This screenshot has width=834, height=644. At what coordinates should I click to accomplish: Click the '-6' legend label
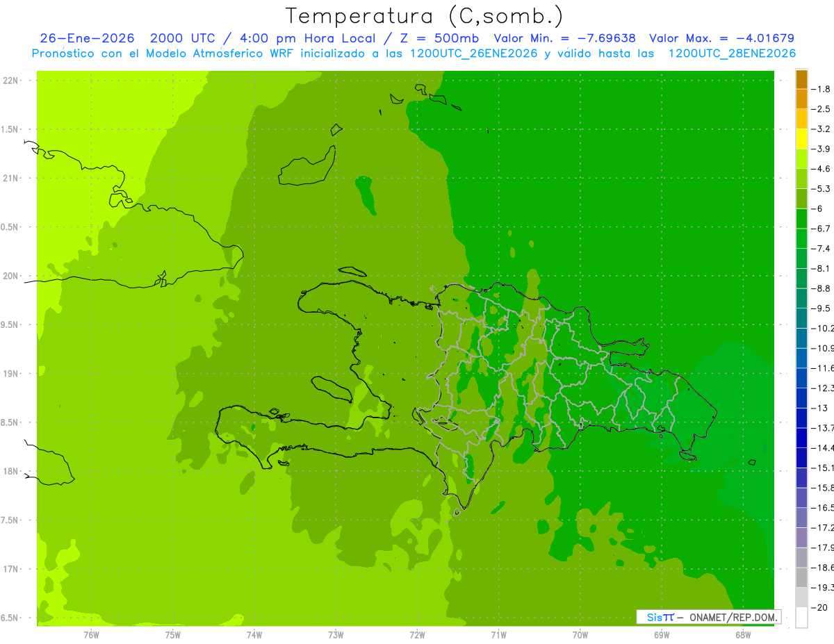[817, 208]
